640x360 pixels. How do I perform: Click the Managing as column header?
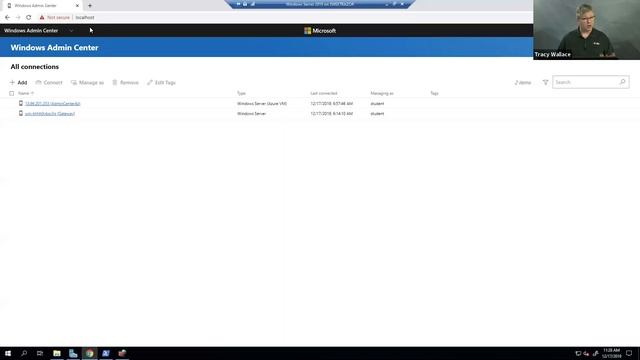coord(382,93)
